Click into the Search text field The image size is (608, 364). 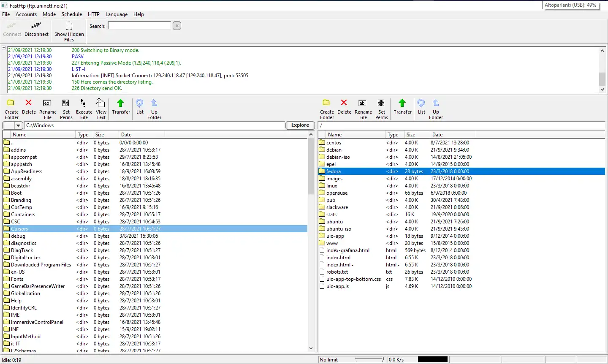(x=139, y=26)
